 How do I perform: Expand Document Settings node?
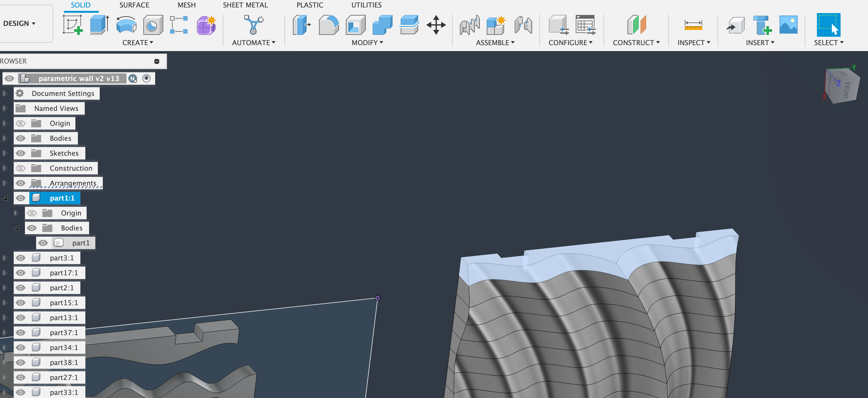5,93
